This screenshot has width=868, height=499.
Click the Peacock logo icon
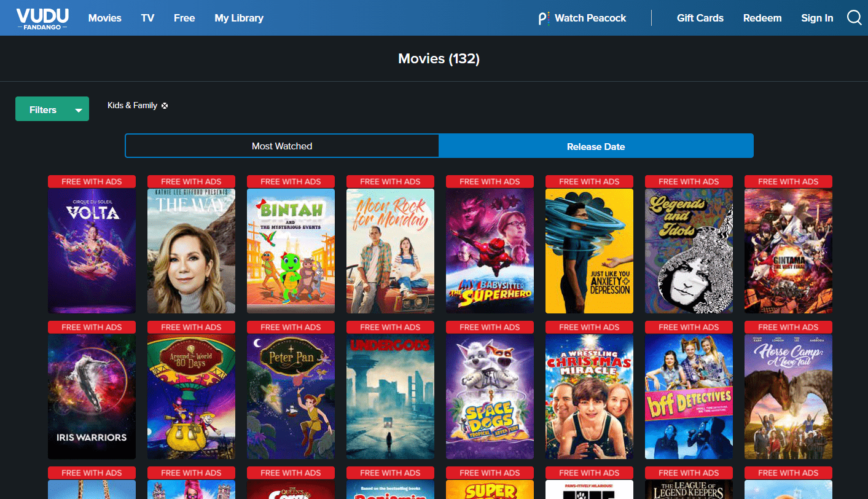pos(543,18)
